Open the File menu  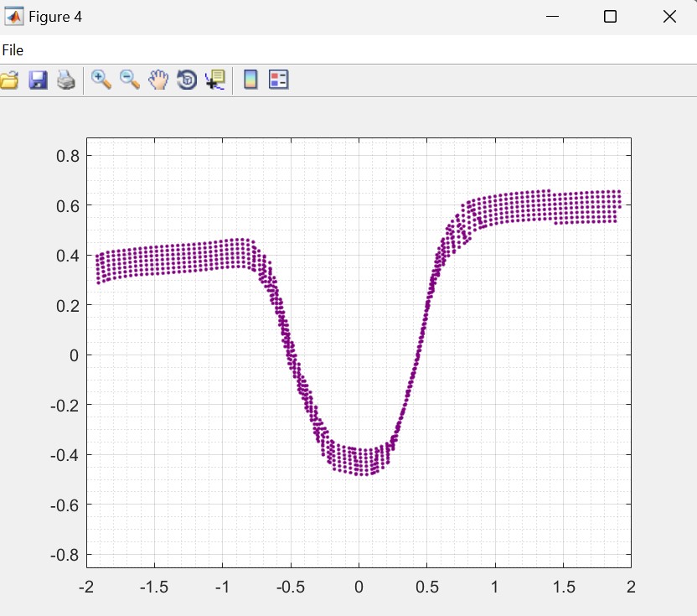(13, 50)
